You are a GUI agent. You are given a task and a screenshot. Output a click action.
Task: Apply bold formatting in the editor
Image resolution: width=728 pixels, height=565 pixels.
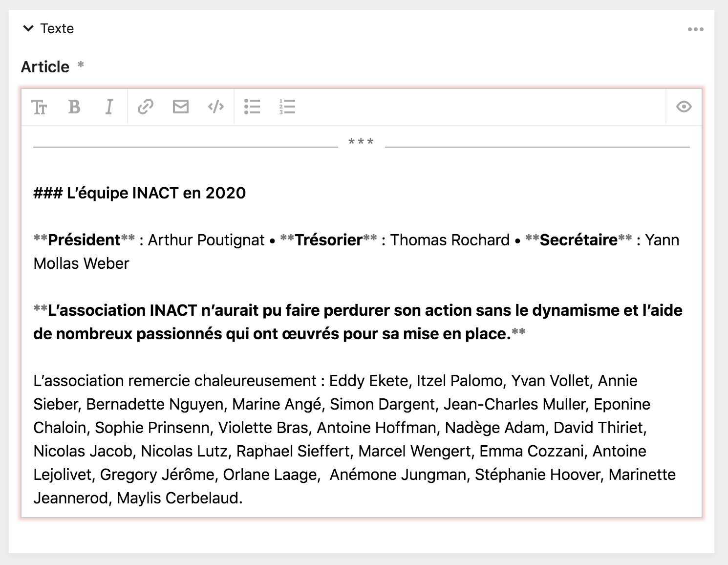pos(74,107)
